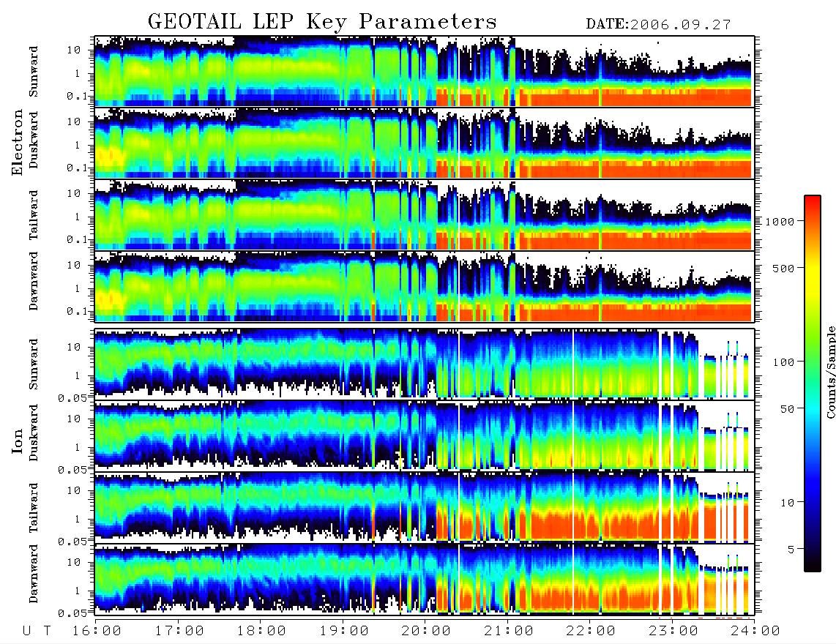This screenshot has height=644, width=836.
Task: Select the 24:00 time axis label
Action: tap(755, 631)
